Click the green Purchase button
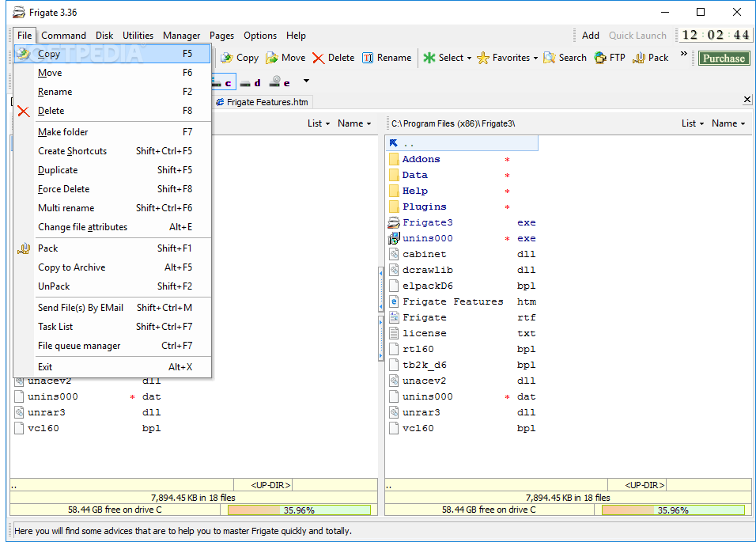Image resolution: width=756 pixels, height=542 pixels. click(x=724, y=59)
